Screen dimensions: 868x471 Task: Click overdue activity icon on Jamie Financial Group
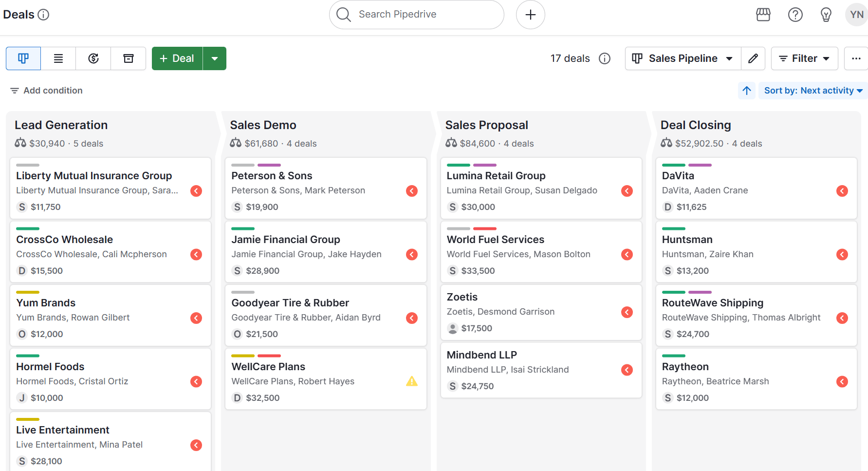(x=412, y=254)
